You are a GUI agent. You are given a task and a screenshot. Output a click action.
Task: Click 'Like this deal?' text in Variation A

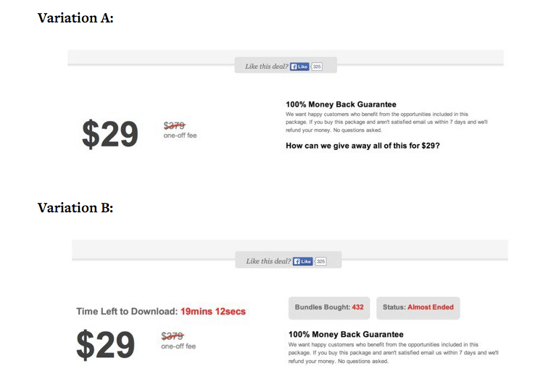(x=267, y=67)
